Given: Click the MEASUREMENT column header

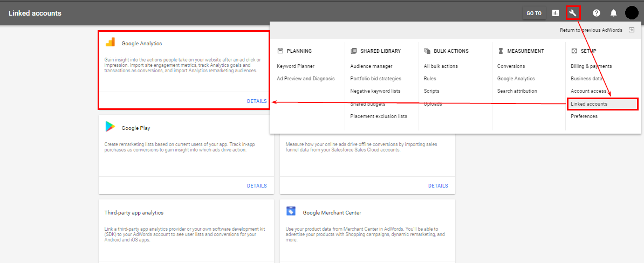Looking at the screenshot, I should coord(526,51).
